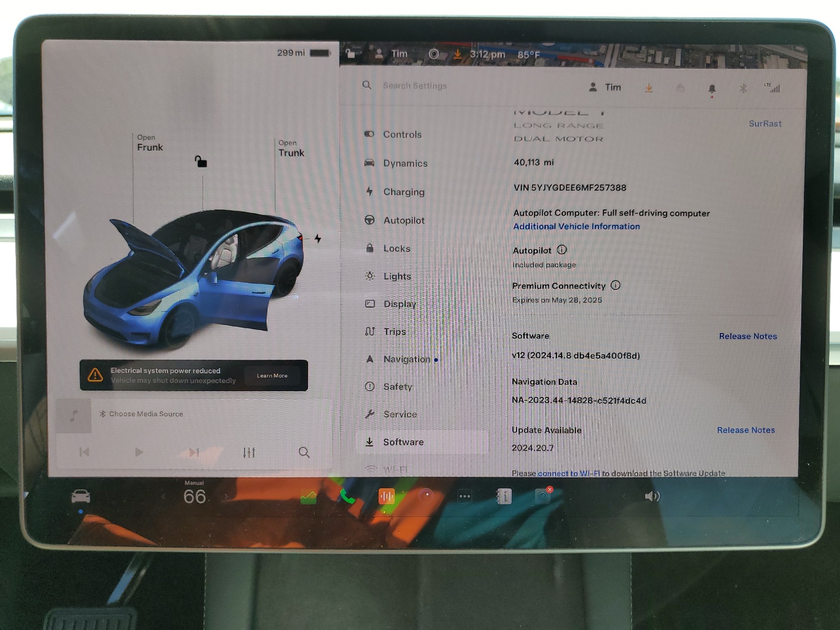This screenshot has height=630, width=840.
Task: Open the Frunk
Action: click(x=150, y=143)
